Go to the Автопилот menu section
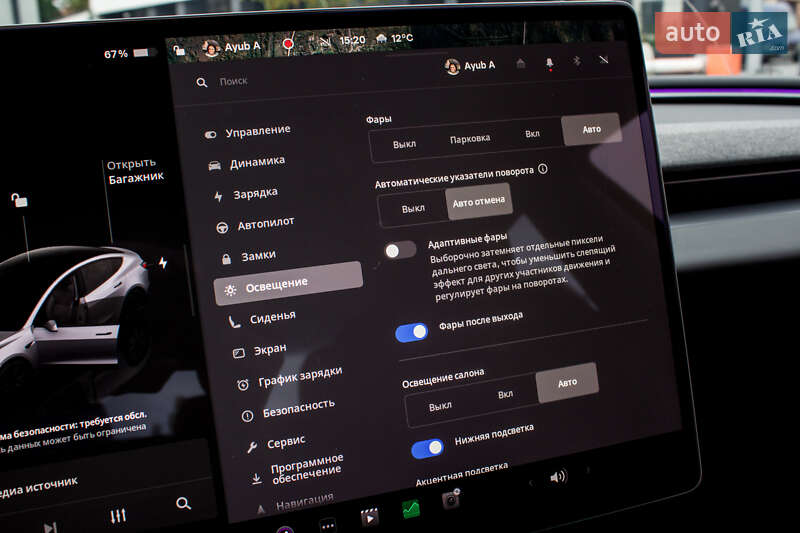 tap(265, 223)
